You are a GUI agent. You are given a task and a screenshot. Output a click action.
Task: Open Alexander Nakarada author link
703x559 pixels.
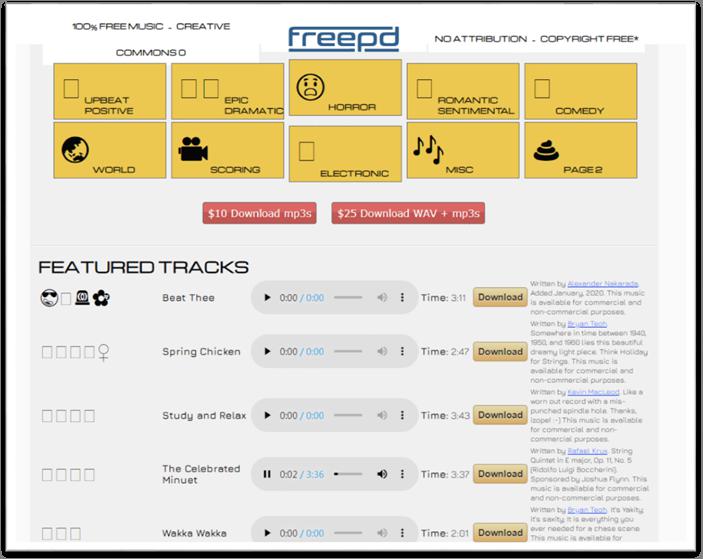603,284
